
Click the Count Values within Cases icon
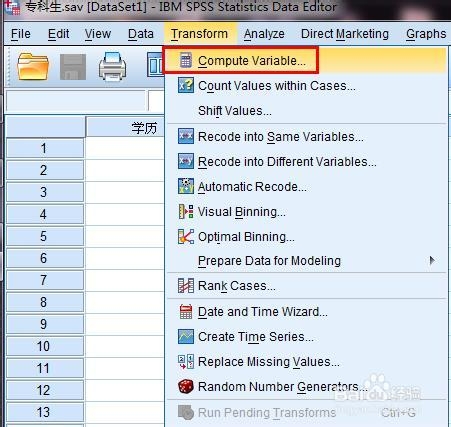point(185,85)
